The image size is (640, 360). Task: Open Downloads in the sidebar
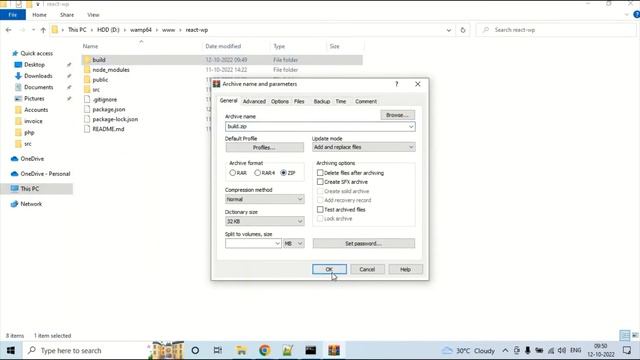[x=38, y=76]
